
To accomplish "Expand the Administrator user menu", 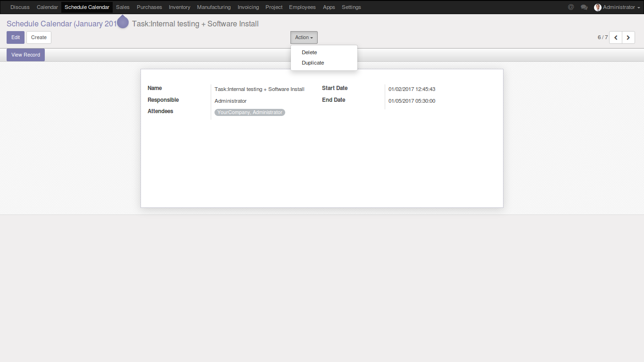I will click(617, 7).
